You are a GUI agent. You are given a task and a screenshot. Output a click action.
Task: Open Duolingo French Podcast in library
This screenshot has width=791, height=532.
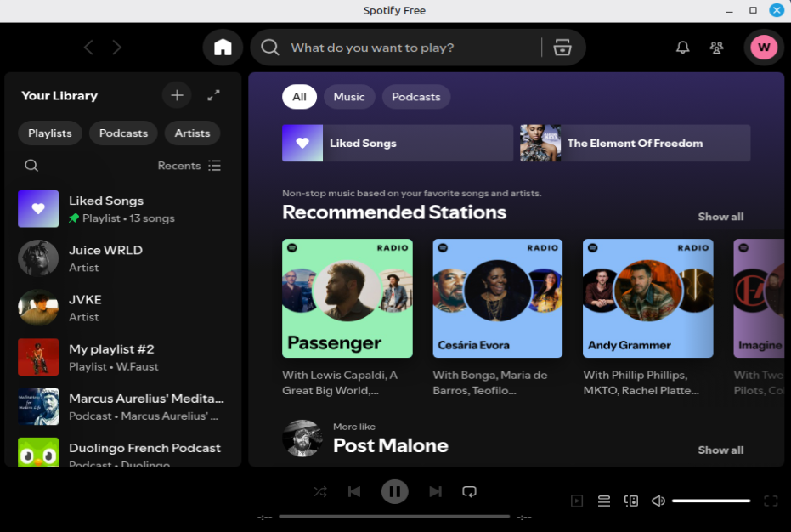[123, 451]
